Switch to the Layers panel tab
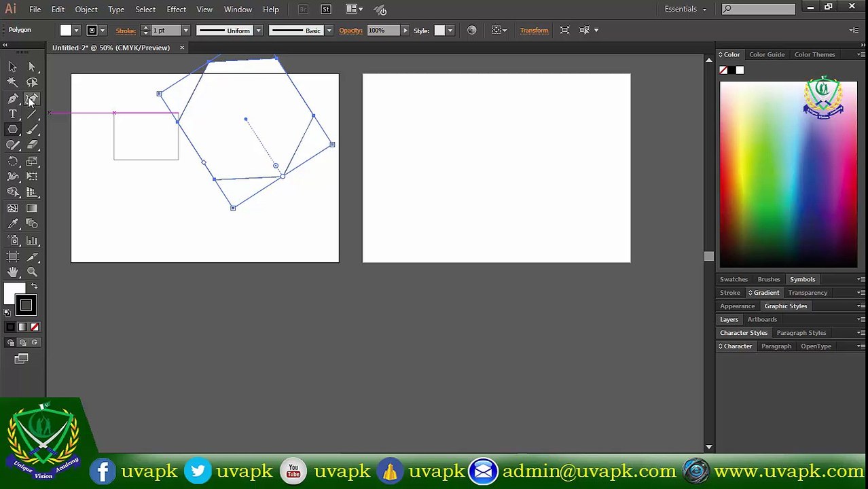This screenshot has height=489, width=868. click(x=729, y=319)
